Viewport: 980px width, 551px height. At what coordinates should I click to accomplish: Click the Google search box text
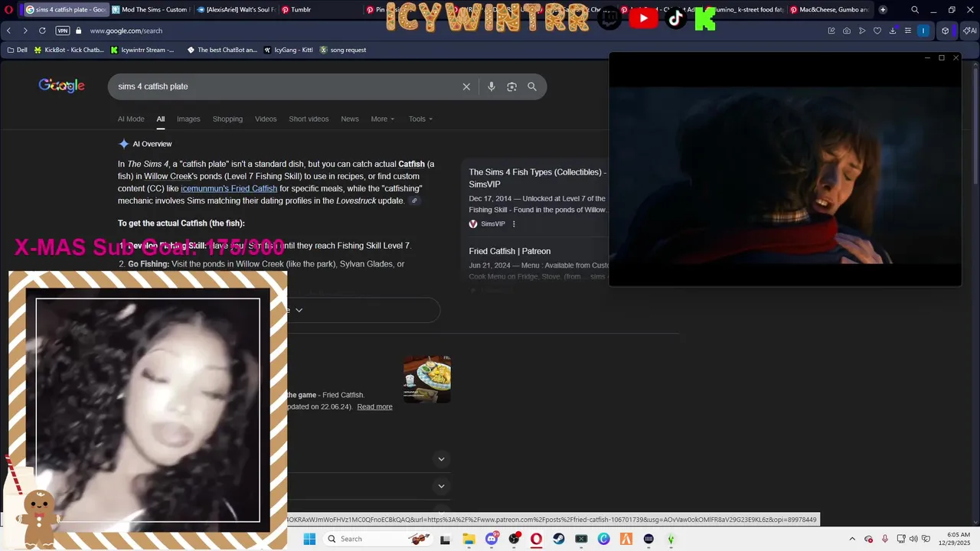tap(153, 86)
